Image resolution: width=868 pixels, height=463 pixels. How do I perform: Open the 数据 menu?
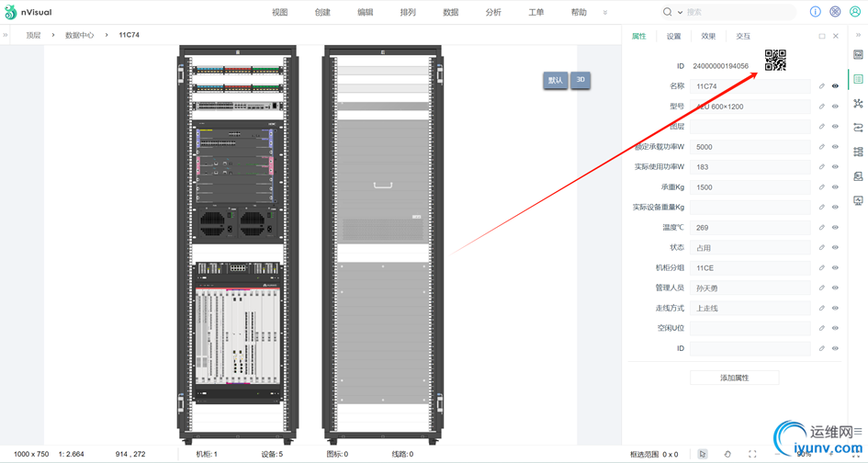click(451, 12)
